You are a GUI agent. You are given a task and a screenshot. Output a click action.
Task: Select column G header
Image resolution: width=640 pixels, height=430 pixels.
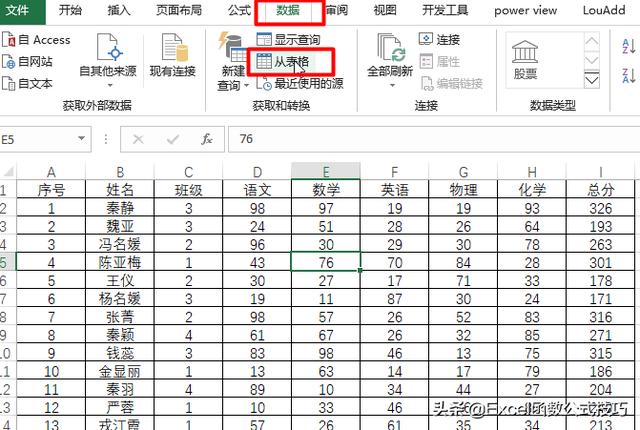click(463, 171)
